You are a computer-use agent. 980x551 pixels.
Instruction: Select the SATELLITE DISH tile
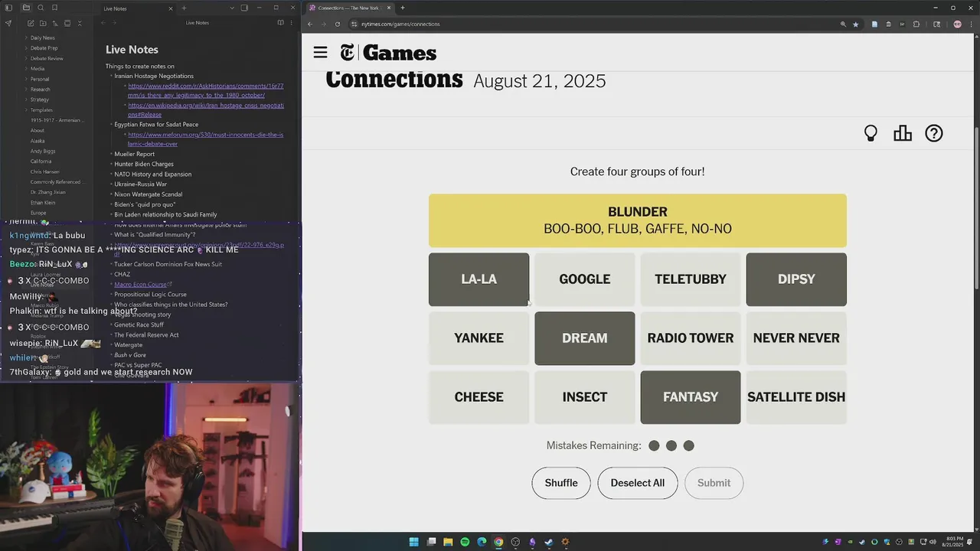coord(796,397)
